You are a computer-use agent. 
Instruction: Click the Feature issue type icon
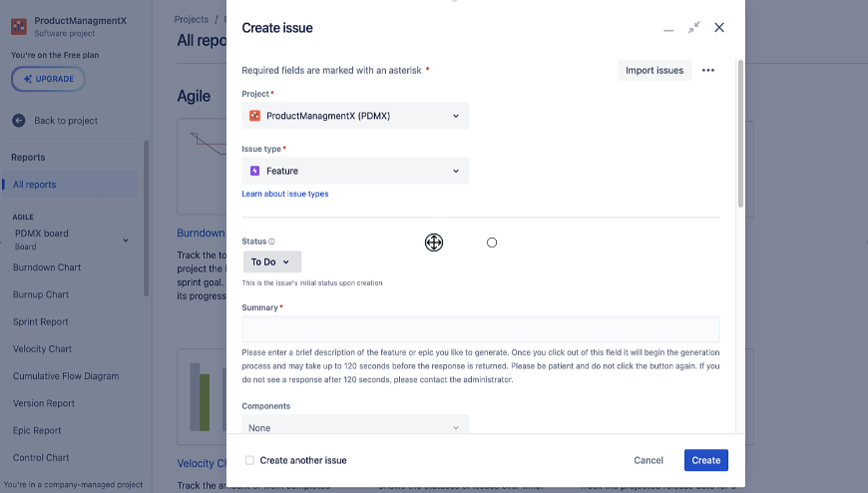[254, 171]
